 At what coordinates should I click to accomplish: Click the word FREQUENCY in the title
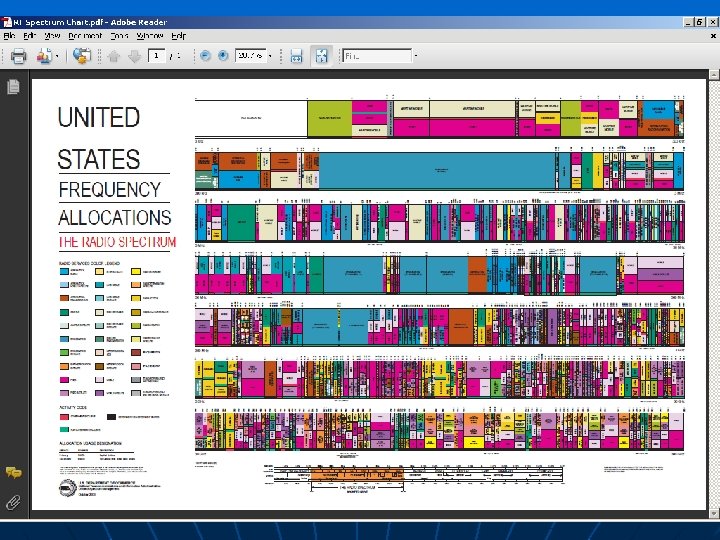[x=110, y=190]
